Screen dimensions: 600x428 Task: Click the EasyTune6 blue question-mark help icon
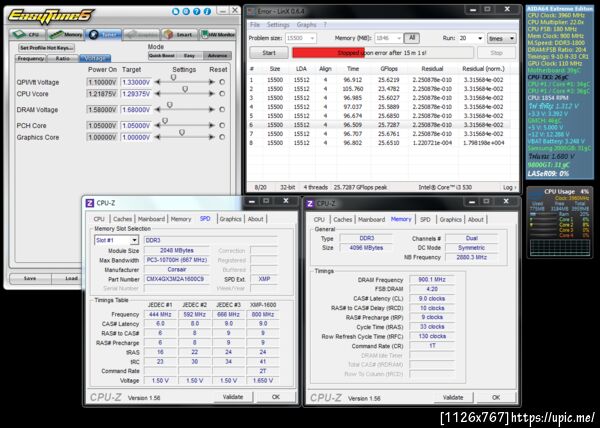pyautogui.click(x=196, y=11)
